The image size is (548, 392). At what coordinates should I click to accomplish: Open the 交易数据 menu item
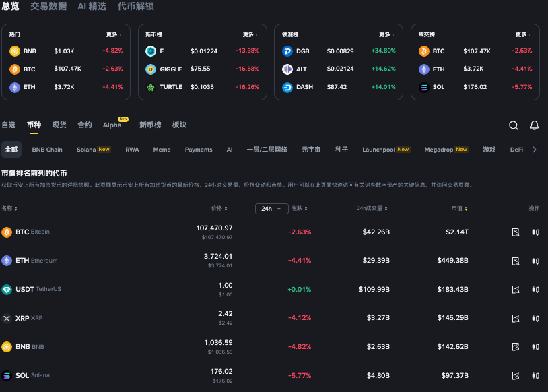pos(48,7)
